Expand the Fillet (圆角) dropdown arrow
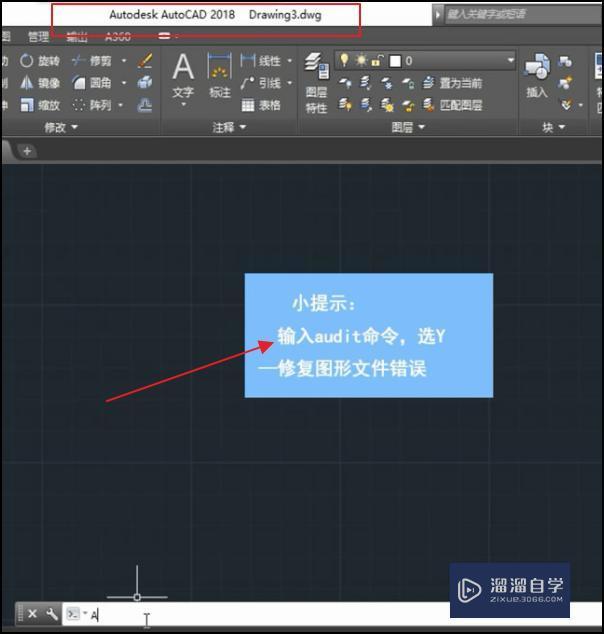This screenshot has height=634, width=604. [x=124, y=83]
